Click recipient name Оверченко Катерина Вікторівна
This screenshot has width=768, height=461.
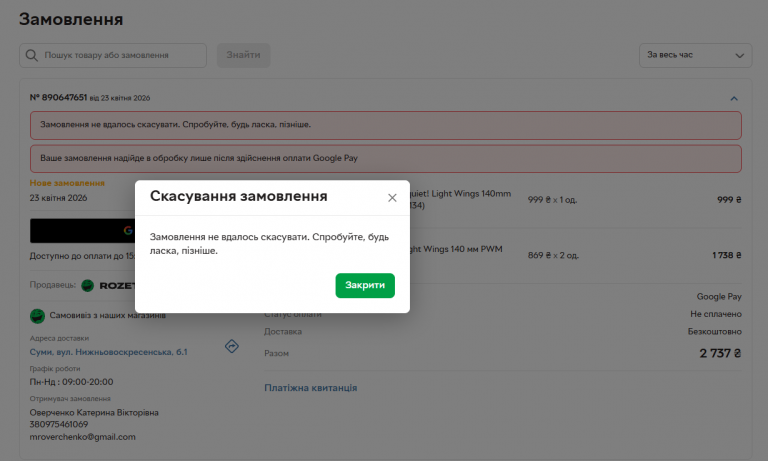94,412
